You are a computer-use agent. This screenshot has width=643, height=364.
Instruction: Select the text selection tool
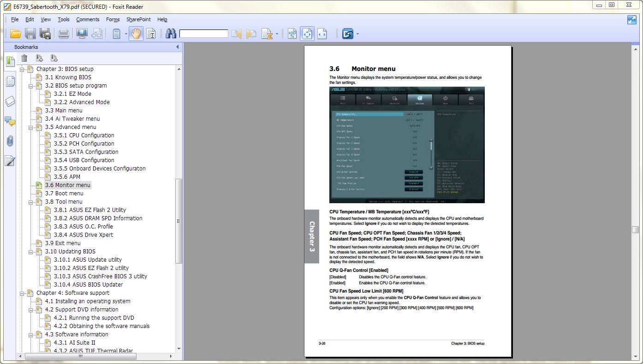click(x=151, y=34)
